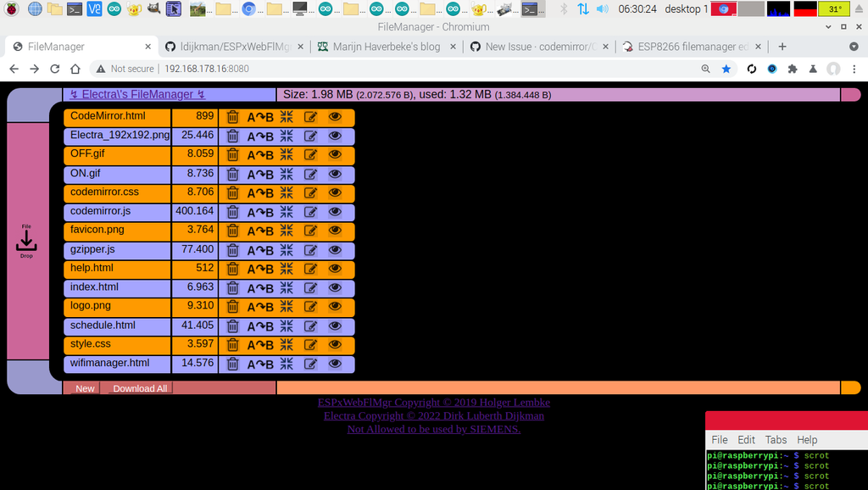868x490 pixels.
Task: Click the Download All button
Action: coord(138,388)
